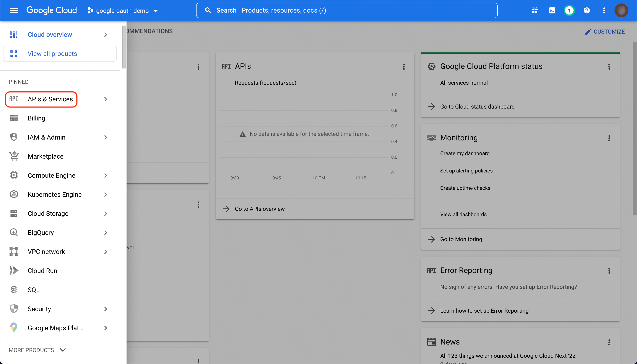
Task: Select the Kubernetes Engine menu entry
Action: tap(55, 194)
